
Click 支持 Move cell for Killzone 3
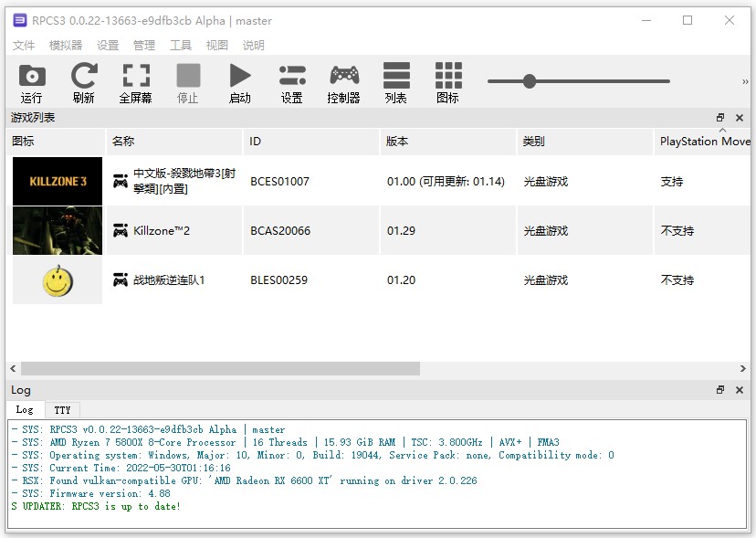672,182
